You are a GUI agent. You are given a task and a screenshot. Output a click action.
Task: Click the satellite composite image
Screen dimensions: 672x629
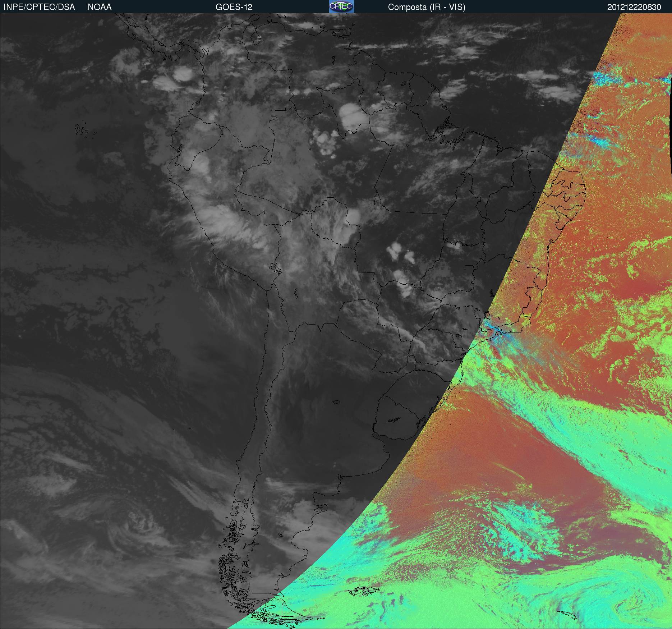click(336, 321)
